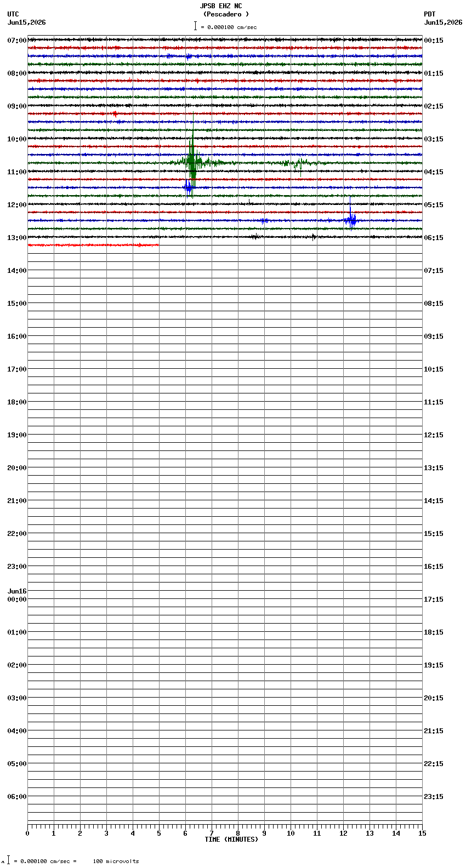Click the 'Jun15,2026' date under PDT

point(443,22)
